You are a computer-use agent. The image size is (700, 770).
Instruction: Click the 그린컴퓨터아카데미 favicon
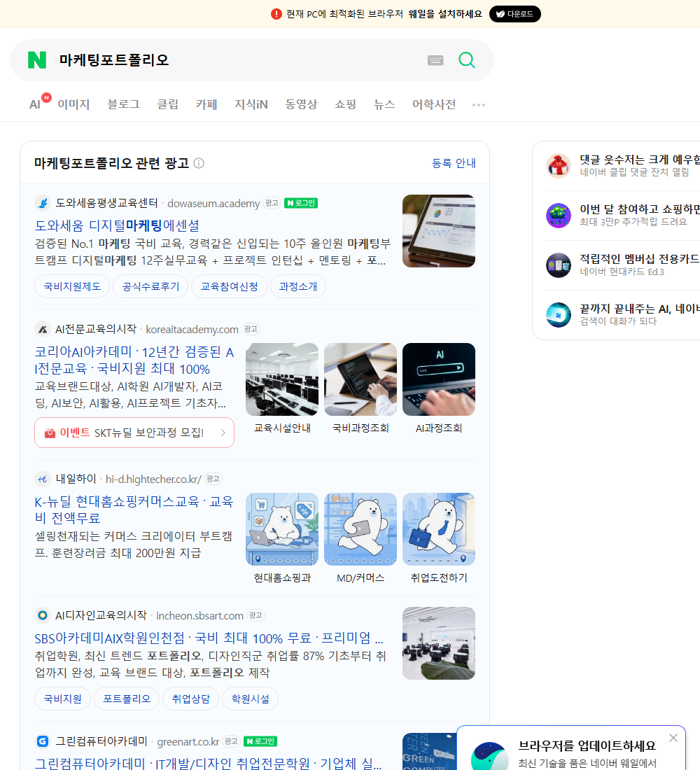click(43, 741)
